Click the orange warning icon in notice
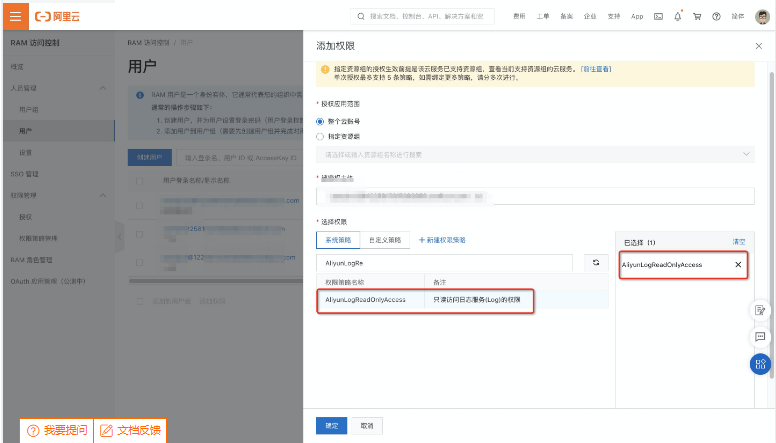776x443 pixels. tap(325, 69)
